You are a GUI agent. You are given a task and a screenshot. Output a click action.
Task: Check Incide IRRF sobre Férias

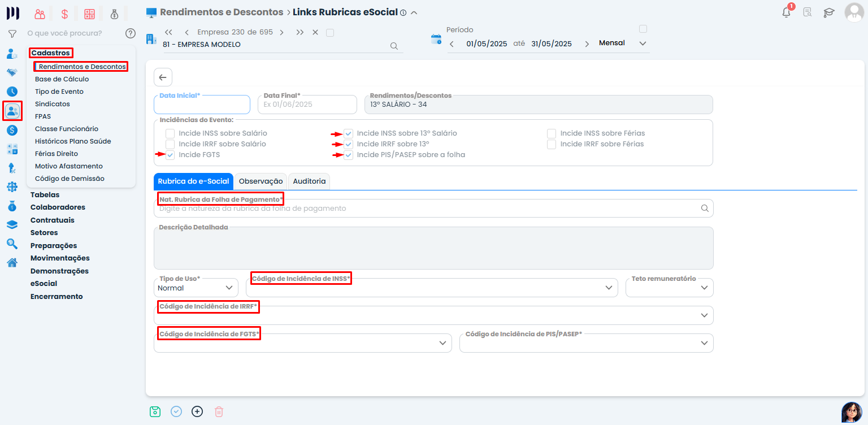point(552,144)
